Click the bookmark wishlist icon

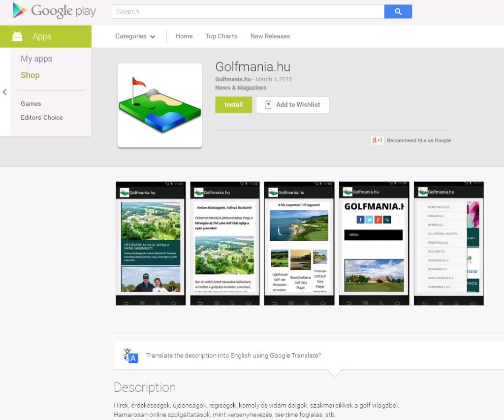[x=268, y=105]
